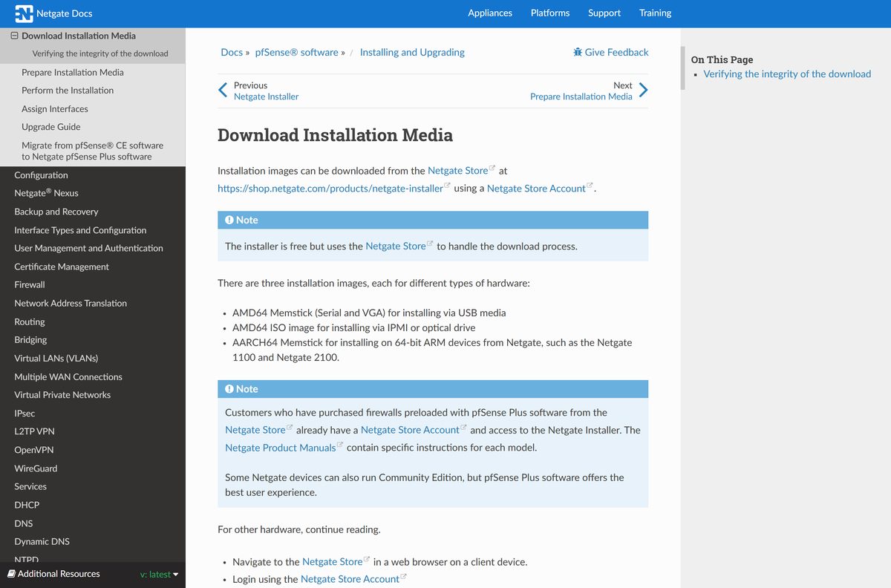Open Installing and Upgrading breadcrumb
The height and width of the screenshot is (588, 891).
412,52
